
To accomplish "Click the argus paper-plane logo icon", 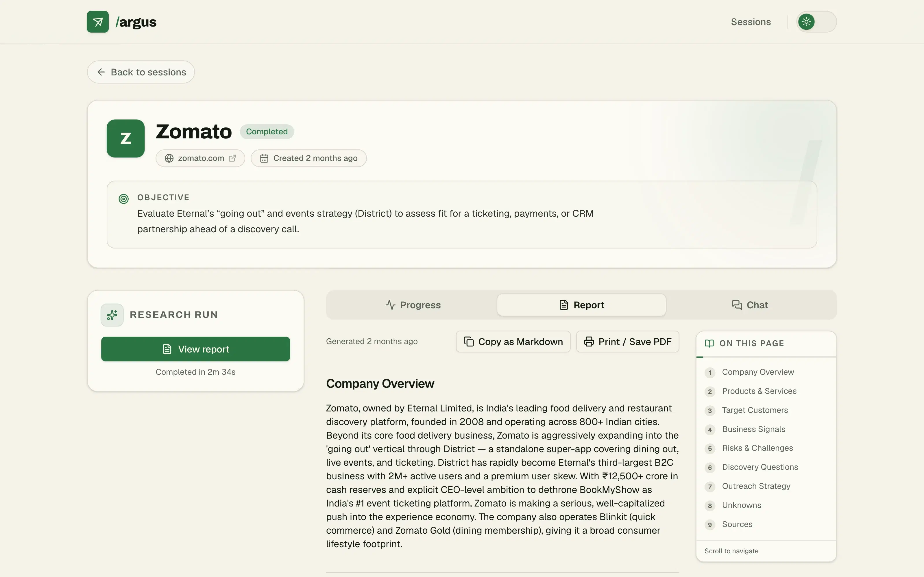I will tap(98, 22).
